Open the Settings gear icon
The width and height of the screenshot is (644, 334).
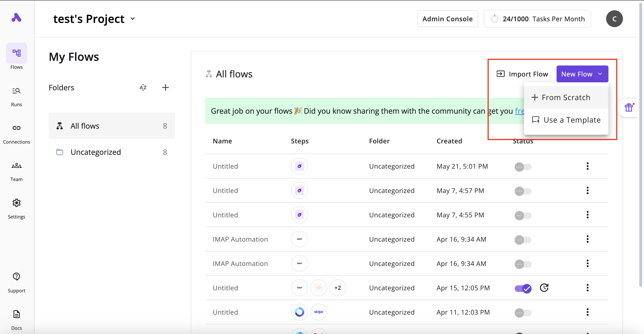[17, 203]
